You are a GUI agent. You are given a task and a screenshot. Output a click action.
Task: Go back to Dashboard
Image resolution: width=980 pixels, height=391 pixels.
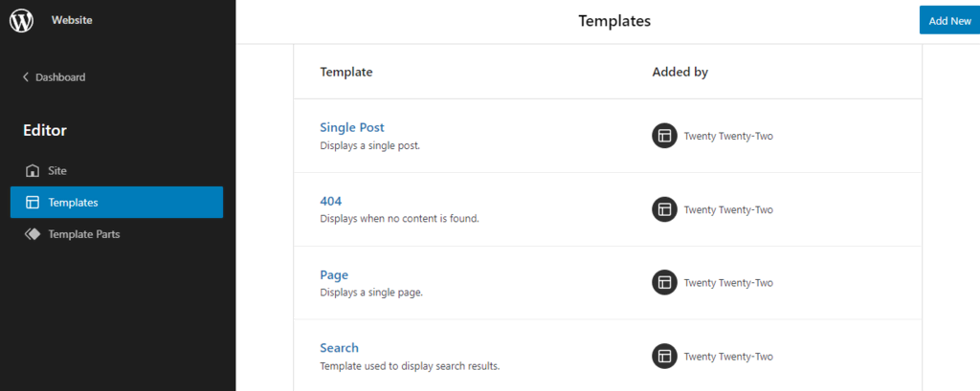[55, 77]
